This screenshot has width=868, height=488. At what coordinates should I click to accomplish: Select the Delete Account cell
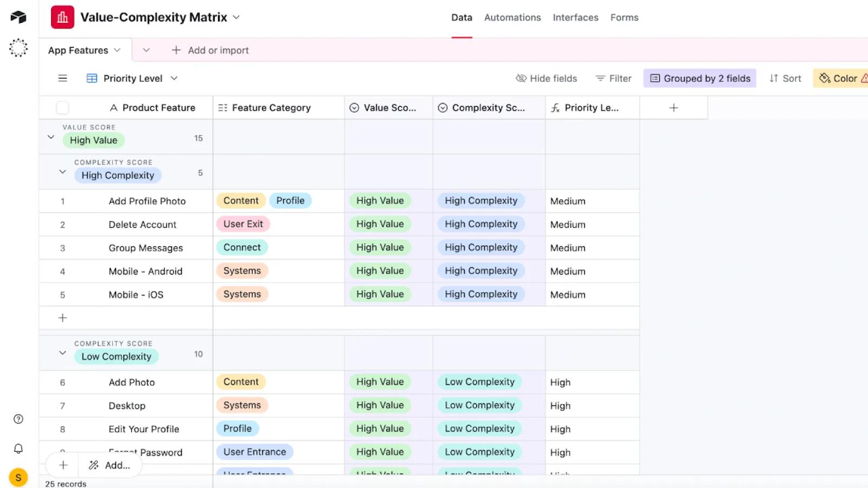click(x=142, y=224)
